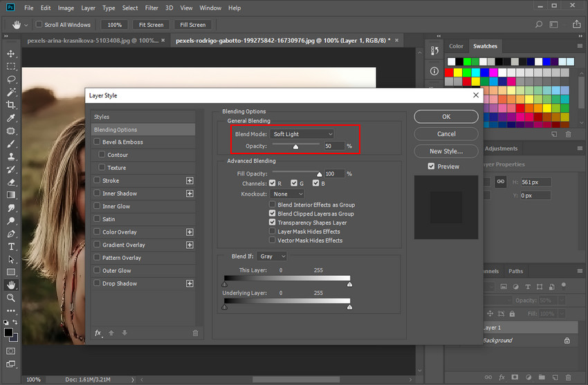Enable the Bevel & Emboss style checkbox
Image resolution: width=588 pixels, height=385 pixels.
pos(98,142)
